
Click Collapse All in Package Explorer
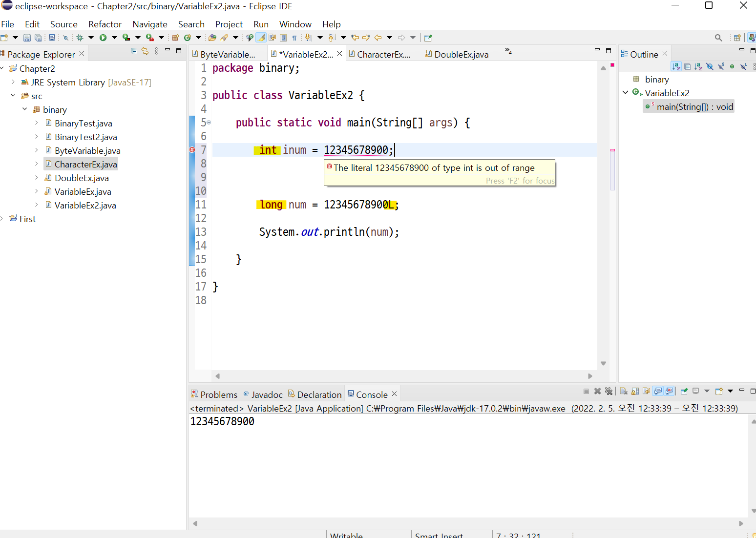[134, 51]
